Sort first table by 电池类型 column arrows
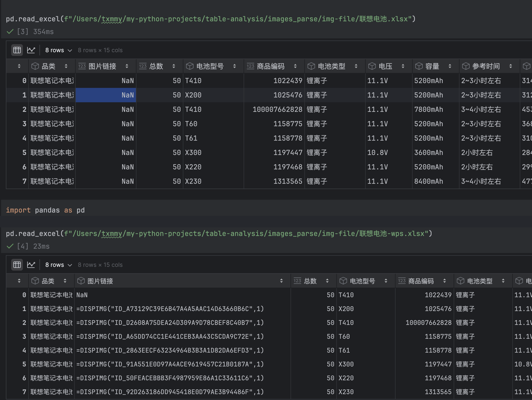Viewport: 532px width, 400px height. (x=356, y=66)
